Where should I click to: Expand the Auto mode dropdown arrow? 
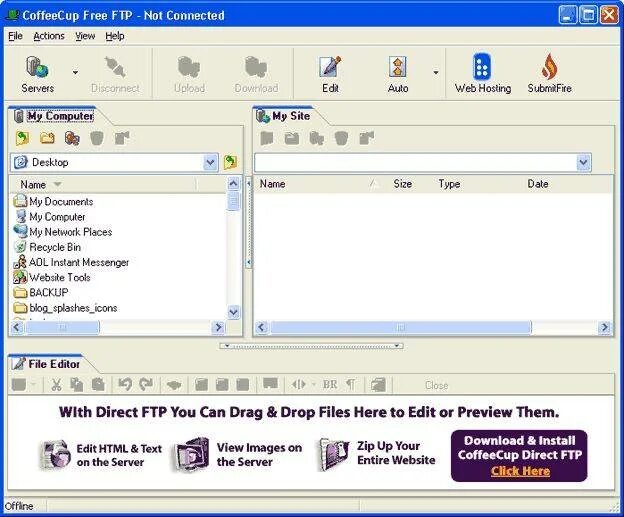coord(436,72)
